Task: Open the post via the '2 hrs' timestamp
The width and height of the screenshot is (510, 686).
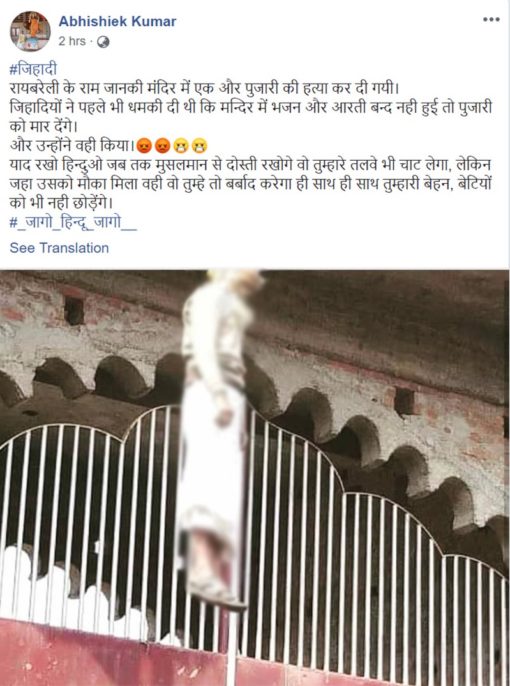Action: click(x=72, y=42)
